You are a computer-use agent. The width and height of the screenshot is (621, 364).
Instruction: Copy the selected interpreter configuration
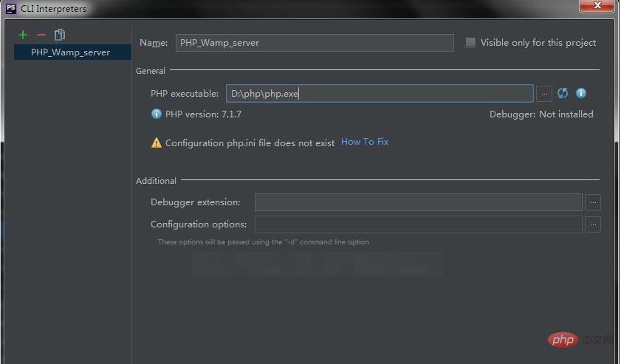[60, 35]
